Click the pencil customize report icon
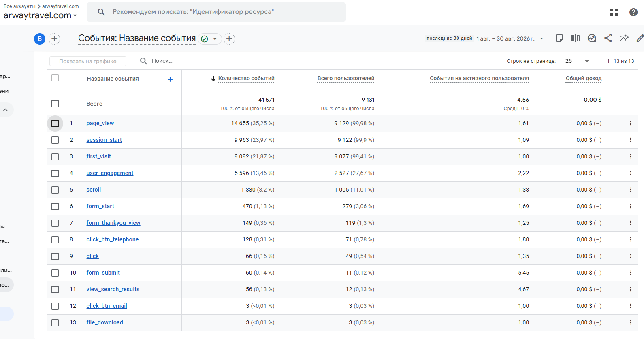This screenshot has width=644, height=339. tap(640, 38)
